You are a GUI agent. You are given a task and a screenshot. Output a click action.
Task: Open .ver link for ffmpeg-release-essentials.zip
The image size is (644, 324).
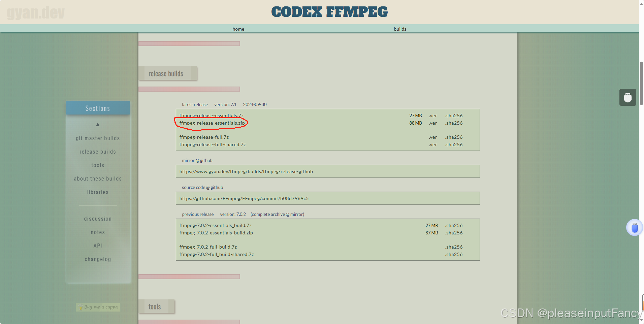tap(433, 123)
